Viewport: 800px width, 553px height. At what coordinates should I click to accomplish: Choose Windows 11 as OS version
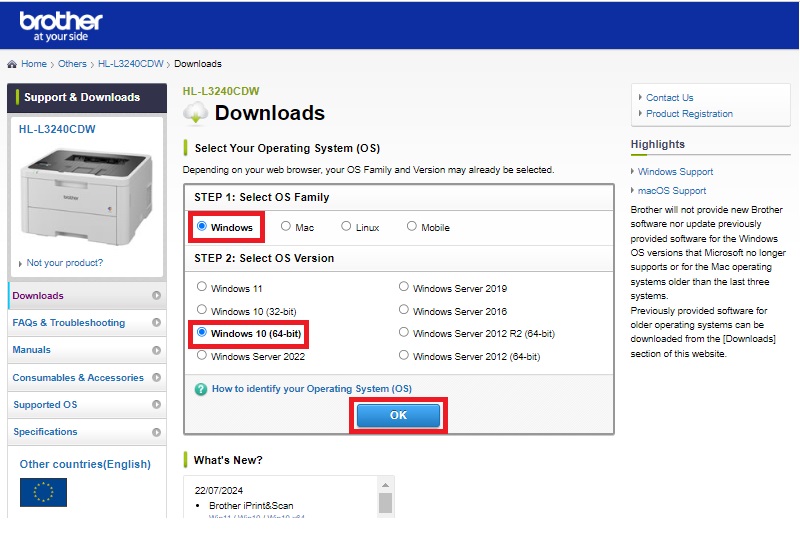(x=202, y=288)
